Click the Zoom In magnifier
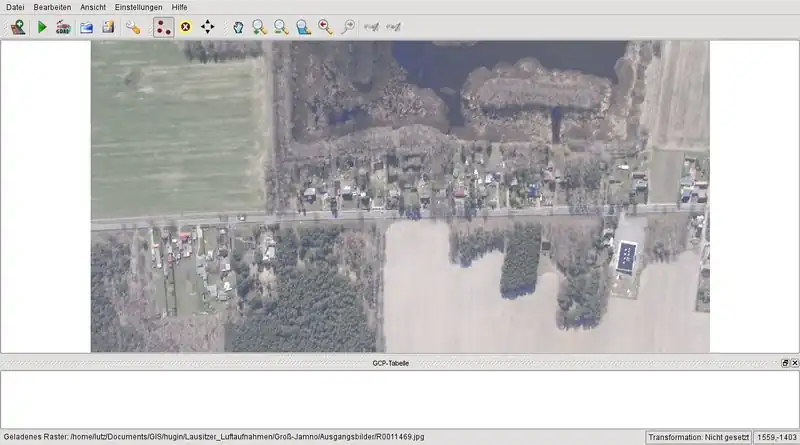Screen dimensions: 800x445 point(259,27)
